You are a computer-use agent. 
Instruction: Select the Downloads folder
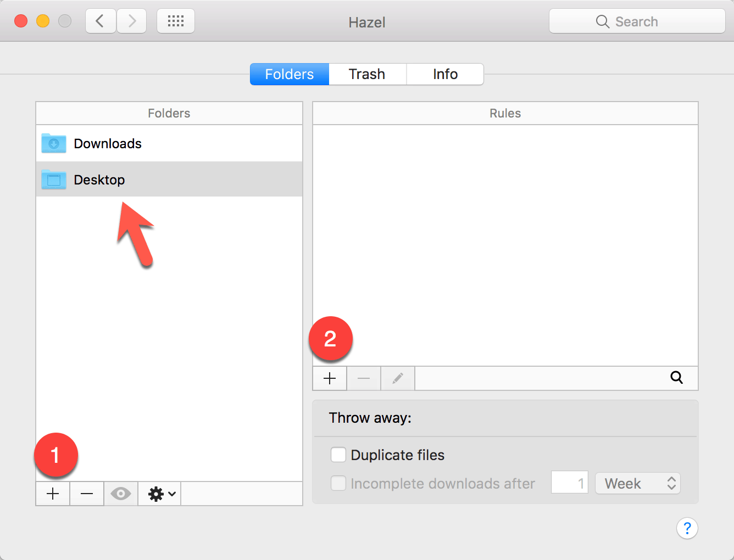(169, 143)
